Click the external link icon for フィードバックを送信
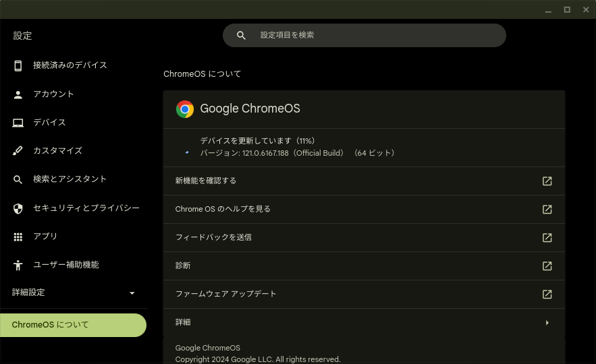The width and height of the screenshot is (596, 364). 547,237
